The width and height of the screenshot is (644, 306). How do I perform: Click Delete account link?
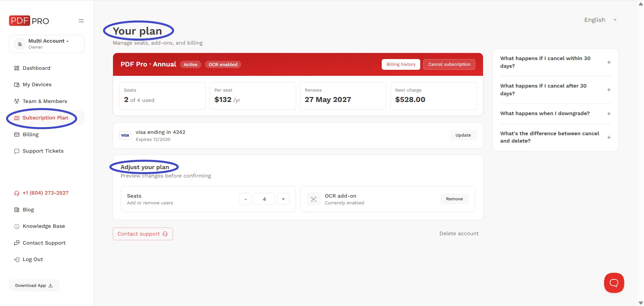pyautogui.click(x=459, y=234)
